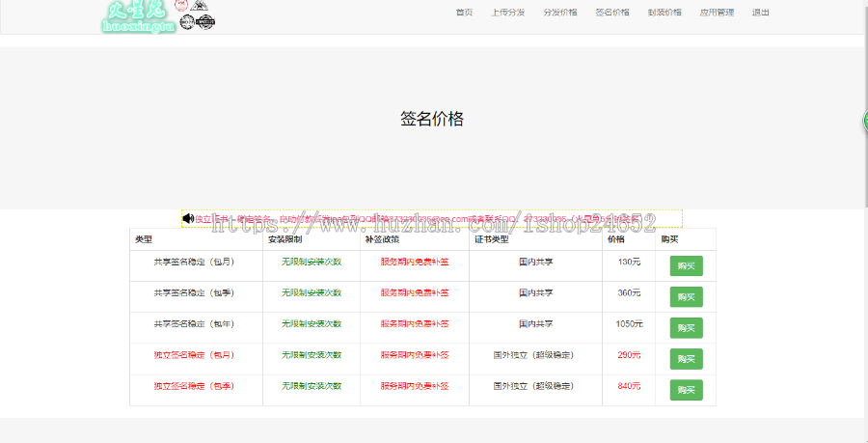Image resolution: width=868 pixels, height=443 pixels.
Task: Buy the 840元 独立签名稳定（包季） plan
Action: click(686, 390)
